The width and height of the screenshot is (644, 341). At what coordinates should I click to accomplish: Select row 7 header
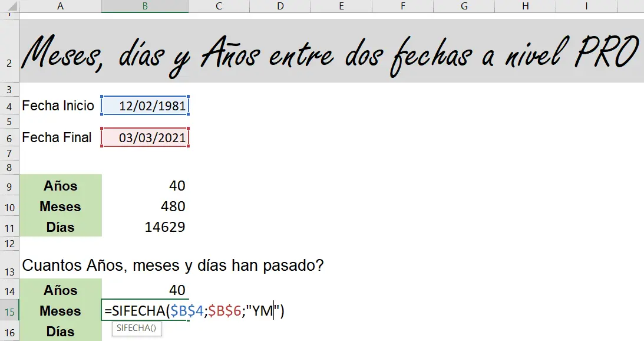pos(9,154)
